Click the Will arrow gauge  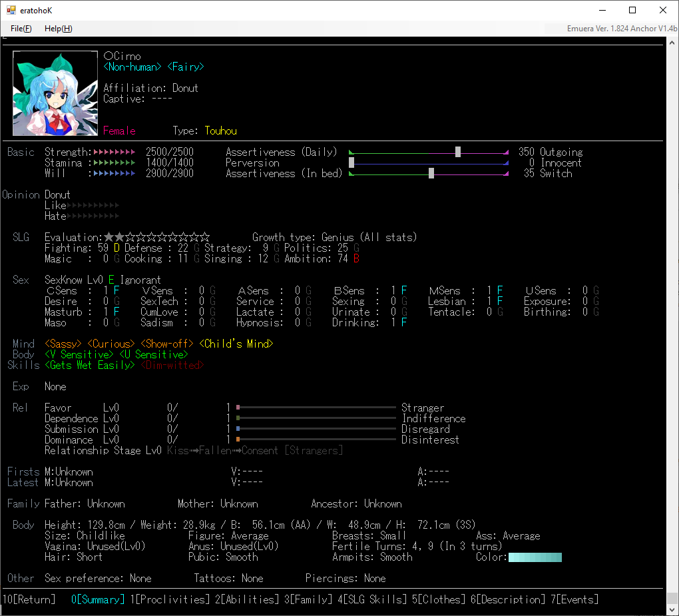click(x=114, y=173)
